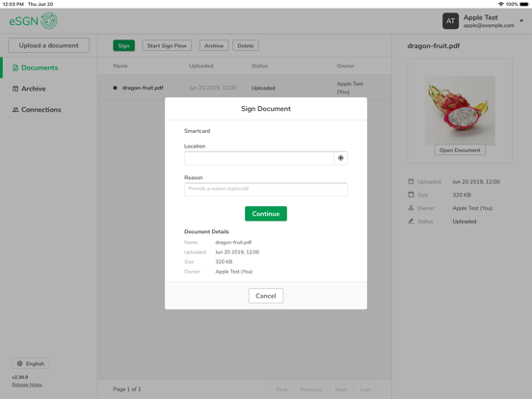The image size is (532, 399).
Task: Click the Size detail icon in right panel
Action: pos(411,195)
